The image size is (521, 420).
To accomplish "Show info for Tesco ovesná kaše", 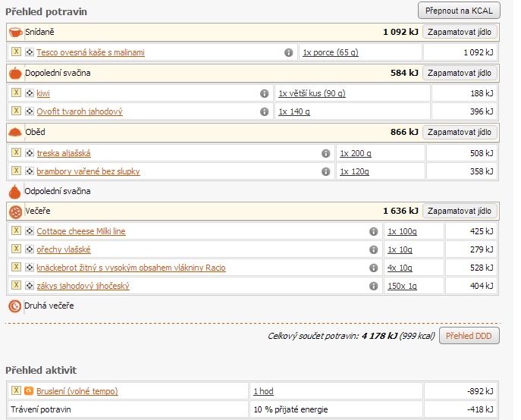I will point(288,52).
